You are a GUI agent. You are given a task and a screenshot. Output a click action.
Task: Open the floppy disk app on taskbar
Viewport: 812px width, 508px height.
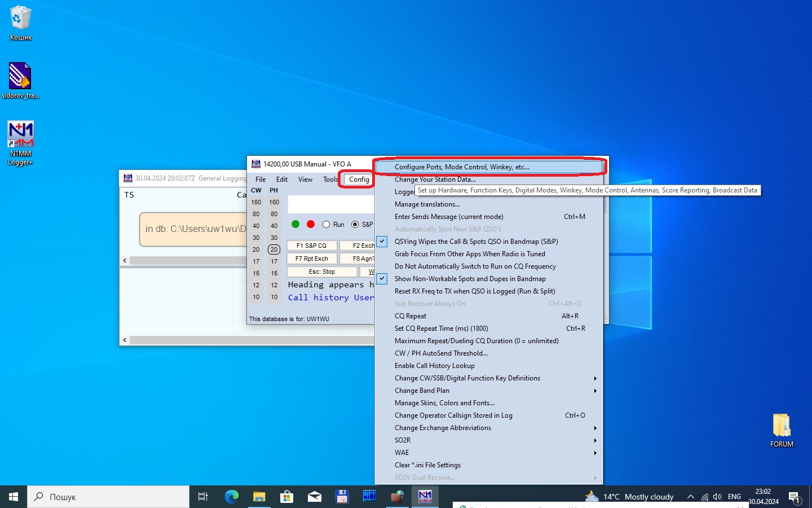342,497
